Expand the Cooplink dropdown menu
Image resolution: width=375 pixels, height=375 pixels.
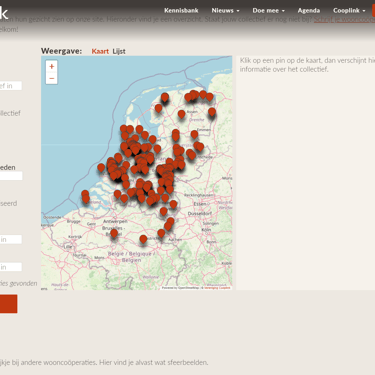tap(349, 10)
